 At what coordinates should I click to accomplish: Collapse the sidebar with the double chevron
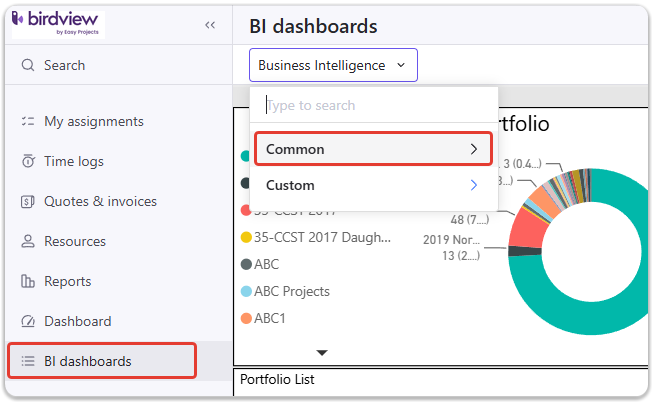(210, 25)
